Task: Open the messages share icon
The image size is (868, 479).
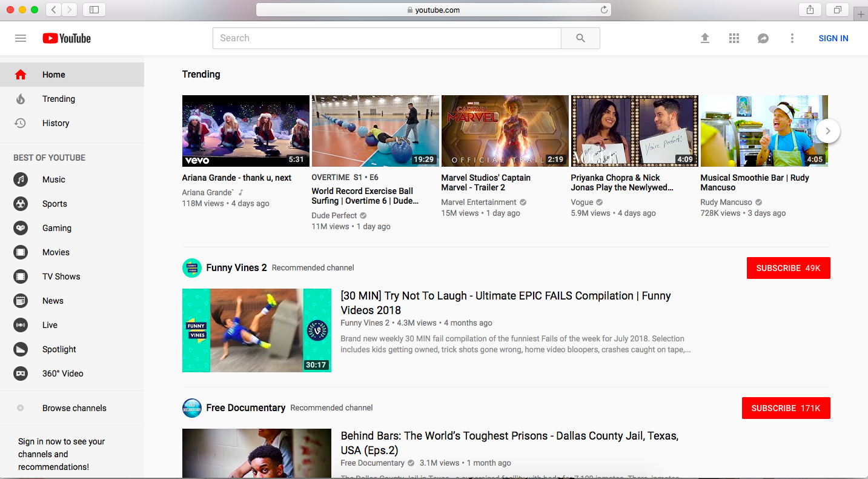Action: tap(763, 38)
